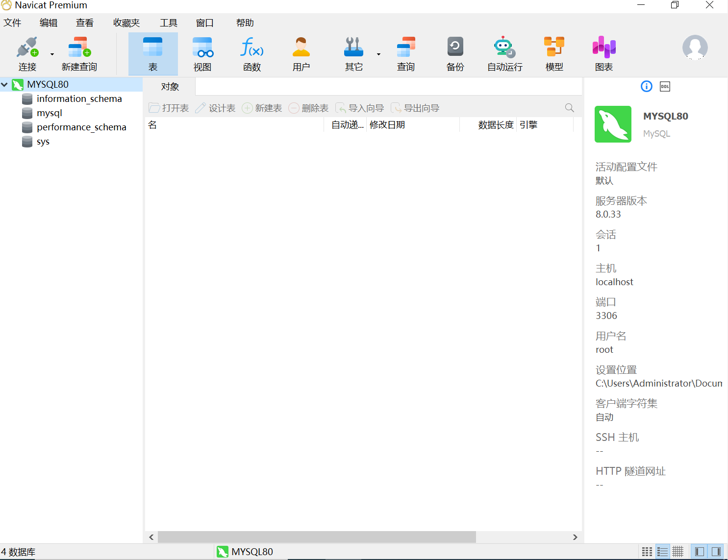The height and width of the screenshot is (560, 728).
Task: Click the Connection plug icon
Action: [27, 48]
